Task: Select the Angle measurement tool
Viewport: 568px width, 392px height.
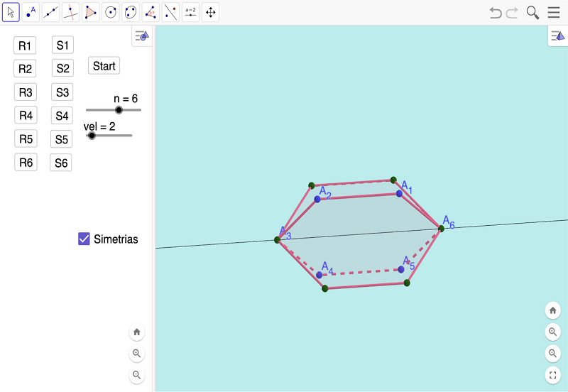Action: coord(151,12)
